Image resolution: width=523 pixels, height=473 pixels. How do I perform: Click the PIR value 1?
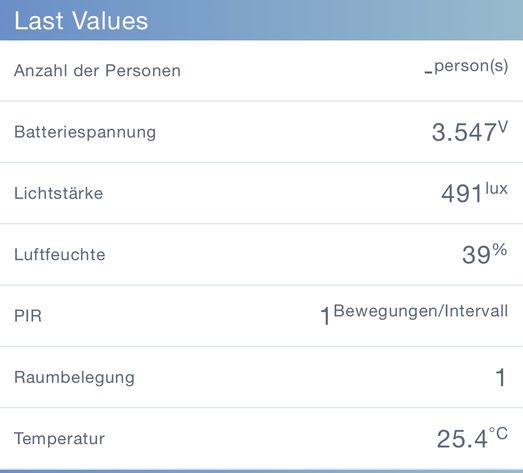point(325,316)
